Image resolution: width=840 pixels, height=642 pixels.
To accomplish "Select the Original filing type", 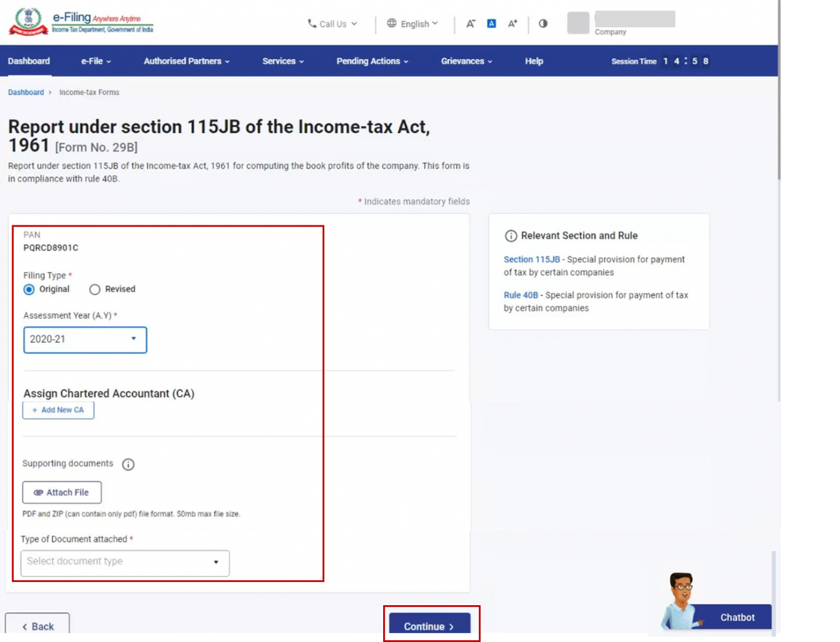I will point(28,289).
